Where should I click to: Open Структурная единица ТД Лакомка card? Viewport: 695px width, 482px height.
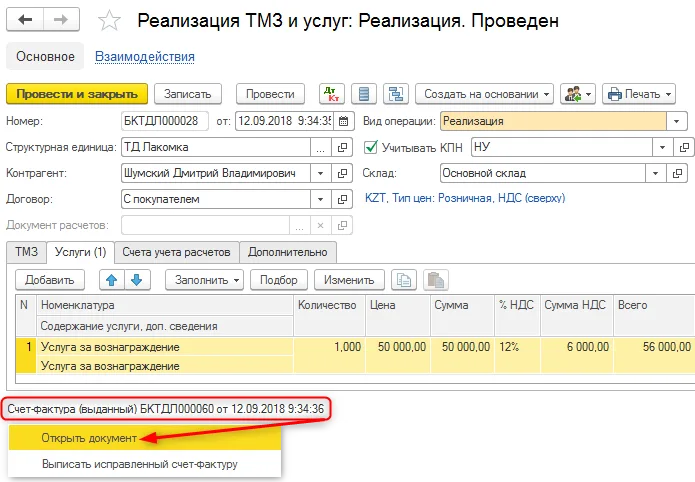[x=342, y=147]
